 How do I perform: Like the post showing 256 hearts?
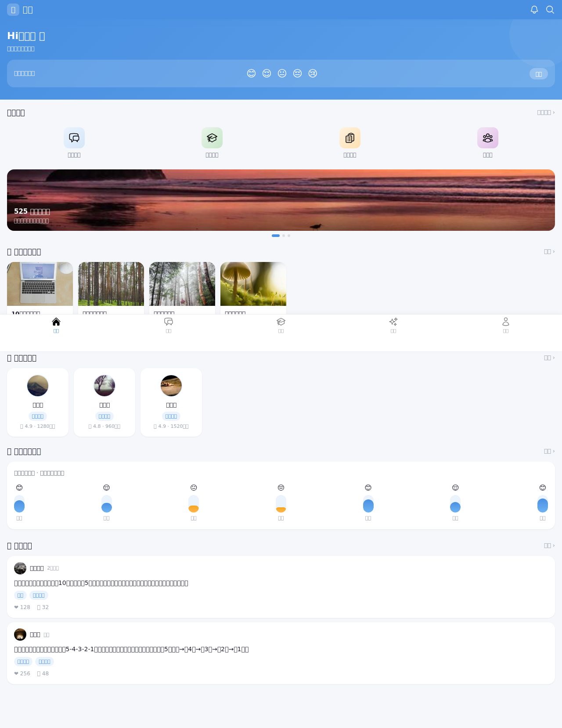22,674
